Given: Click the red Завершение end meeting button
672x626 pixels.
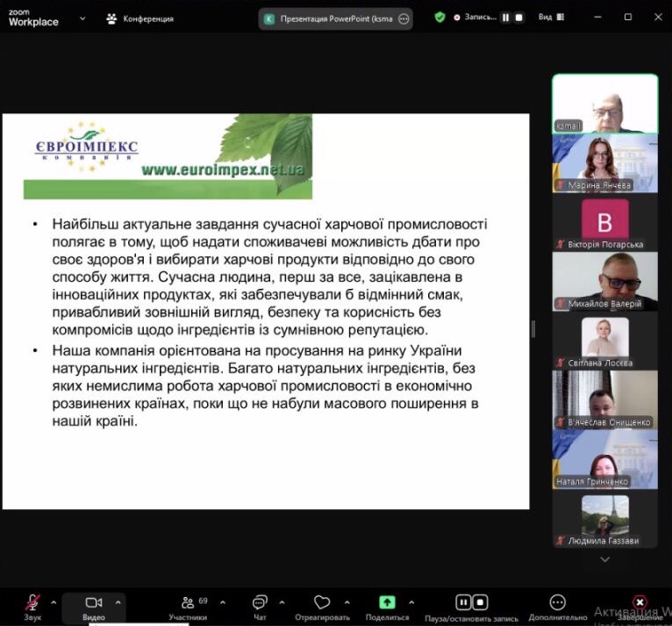Looking at the screenshot, I should click(640, 603).
